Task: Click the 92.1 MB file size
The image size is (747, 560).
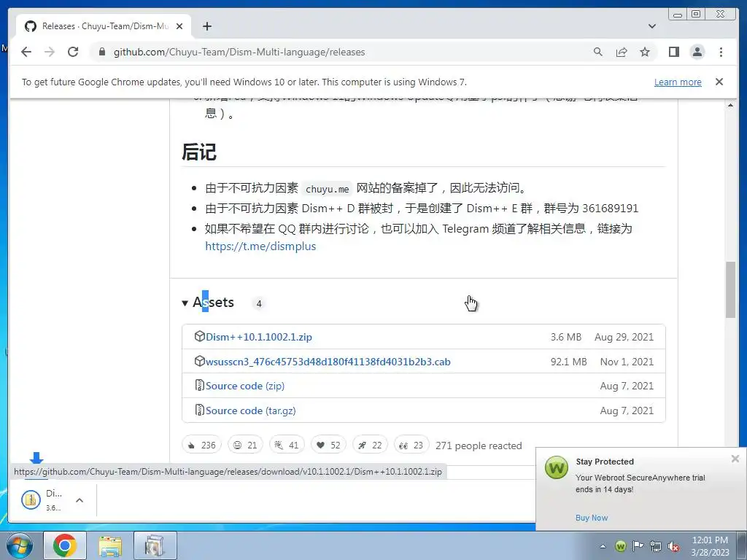Action: point(569,362)
